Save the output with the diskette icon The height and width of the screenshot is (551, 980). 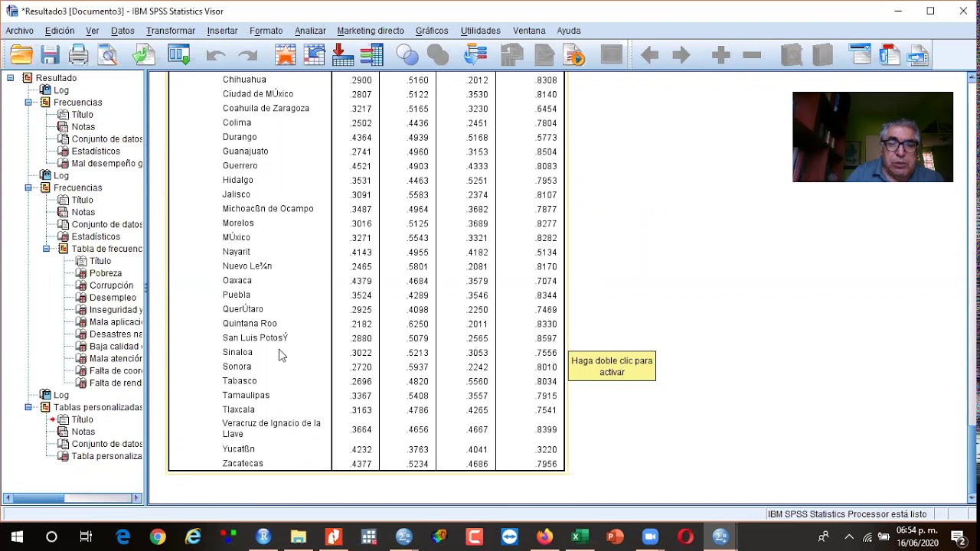tap(51, 55)
